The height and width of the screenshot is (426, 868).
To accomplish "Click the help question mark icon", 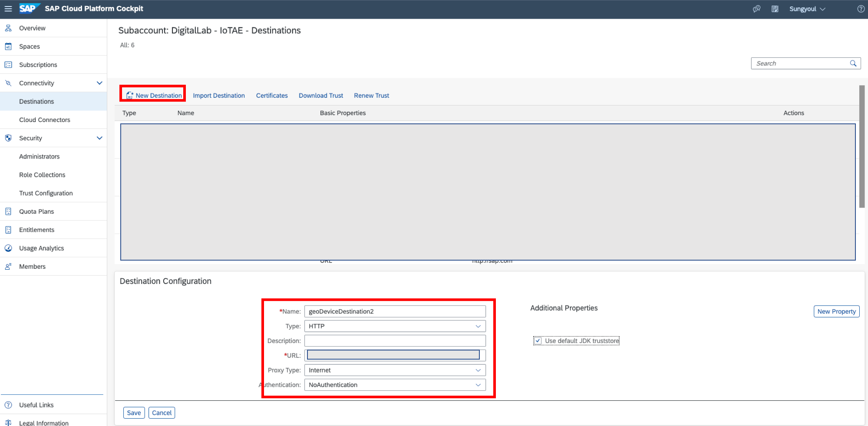I will [861, 9].
